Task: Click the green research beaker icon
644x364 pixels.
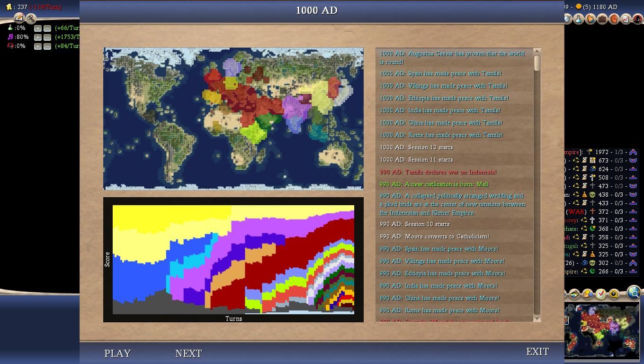Action: point(10,28)
